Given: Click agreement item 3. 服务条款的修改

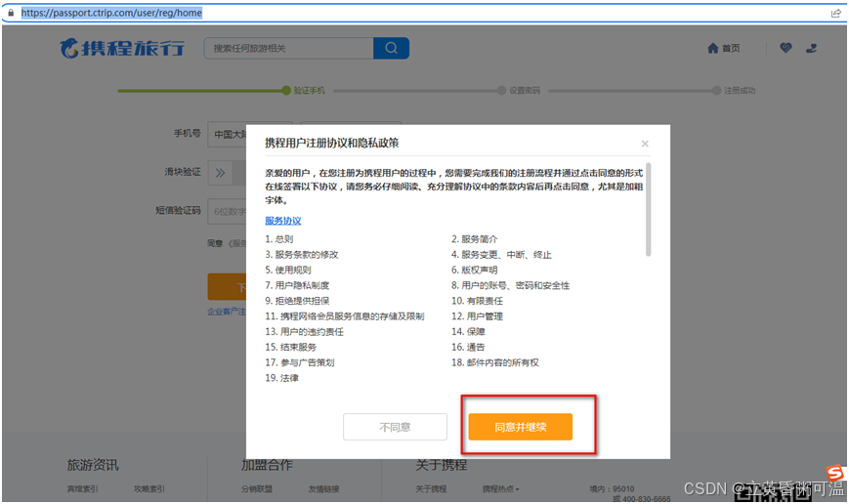Looking at the screenshot, I should click(301, 254).
